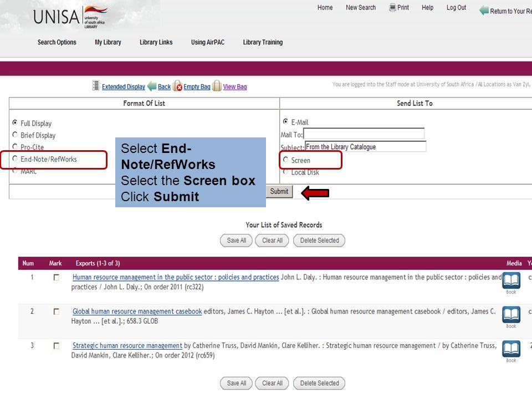This screenshot has width=532, height=399.
Task: Open Search Options menu
Action: 57,42
